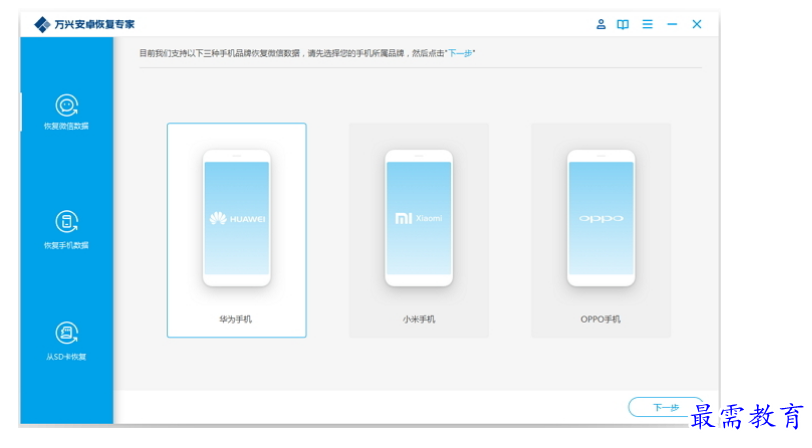Click the 恢复手机数据 text label
This screenshot has height=448, width=812.
(x=66, y=245)
